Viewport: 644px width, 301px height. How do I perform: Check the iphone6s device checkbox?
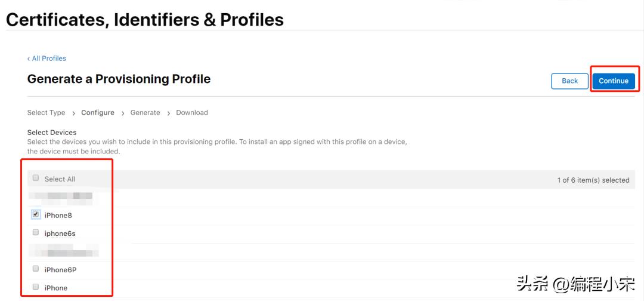pos(36,232)
